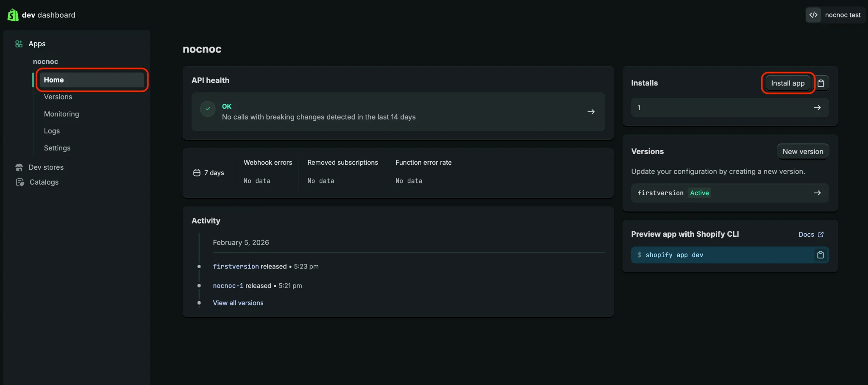Open the 7 days date range selector
Image resolution: width=868 pixels, height=385 pixels.
pos(209,173)
